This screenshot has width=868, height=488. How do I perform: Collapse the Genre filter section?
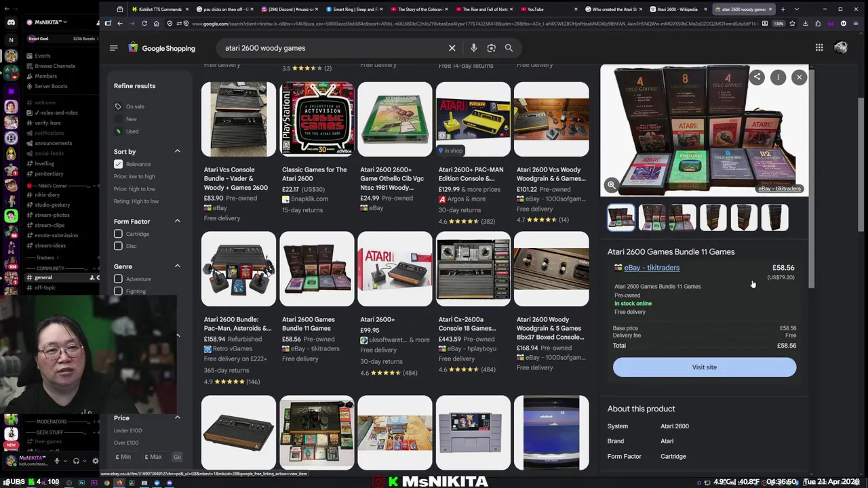178,266
